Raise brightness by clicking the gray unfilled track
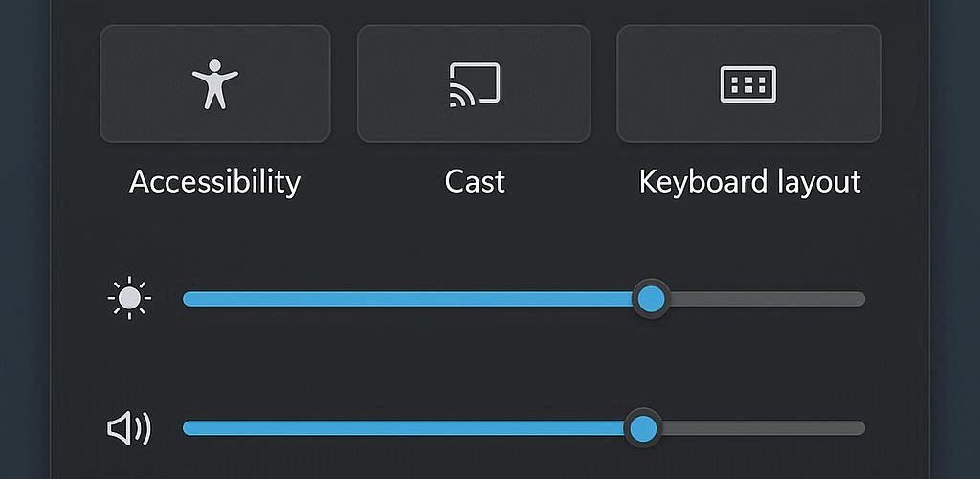Screen dimensions: 980x479 (768, 299)
